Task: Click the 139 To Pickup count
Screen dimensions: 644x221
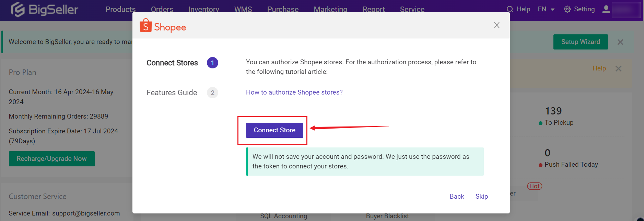Action: [x=553, y=111]
